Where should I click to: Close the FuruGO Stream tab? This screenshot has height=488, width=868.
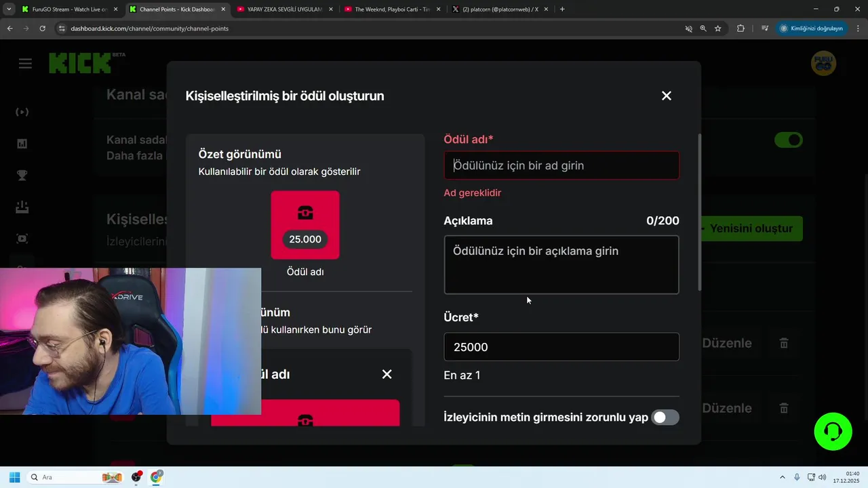115,9
